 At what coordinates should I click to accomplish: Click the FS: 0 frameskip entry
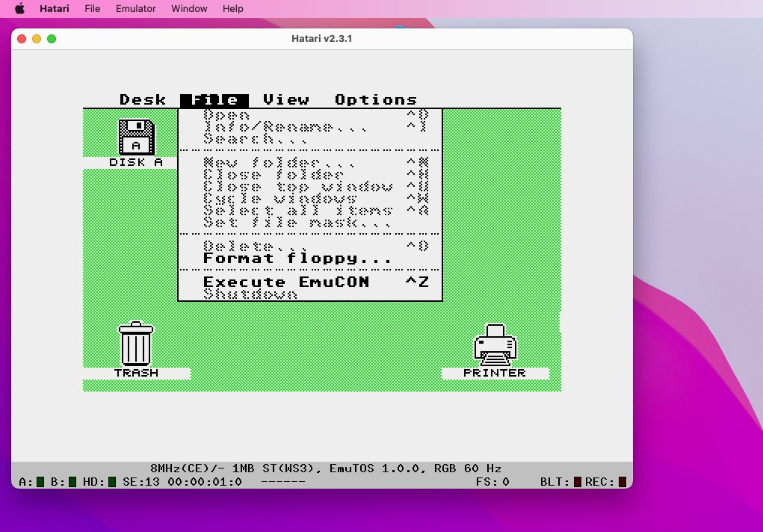click(492, 482)
